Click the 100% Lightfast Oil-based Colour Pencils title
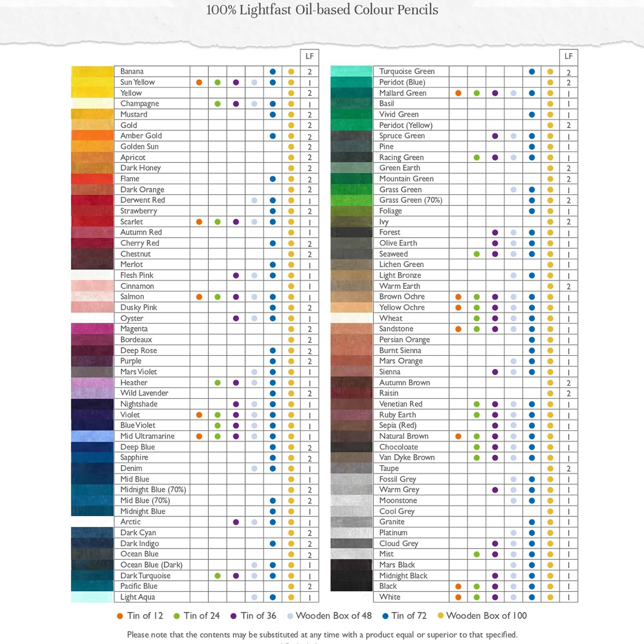The image size is (644, 644). point(322,10)
